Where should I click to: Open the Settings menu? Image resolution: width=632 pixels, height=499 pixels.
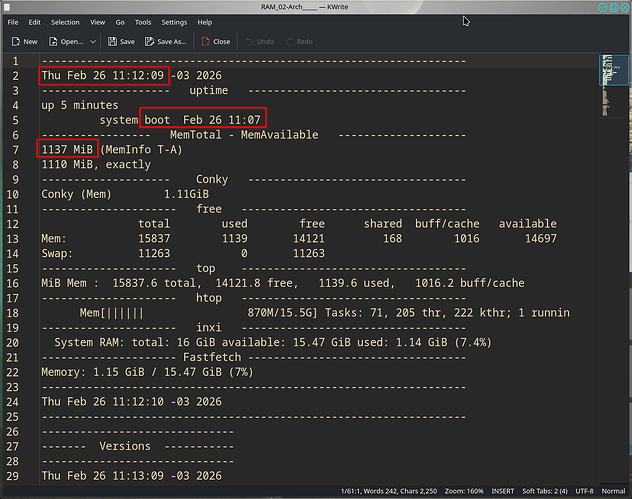[x=174, y=22]
